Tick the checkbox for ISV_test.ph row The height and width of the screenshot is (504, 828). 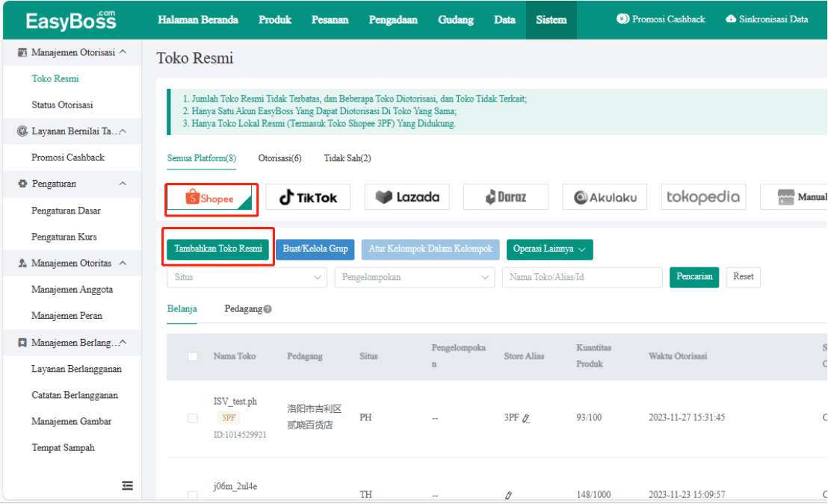(193, 418)
